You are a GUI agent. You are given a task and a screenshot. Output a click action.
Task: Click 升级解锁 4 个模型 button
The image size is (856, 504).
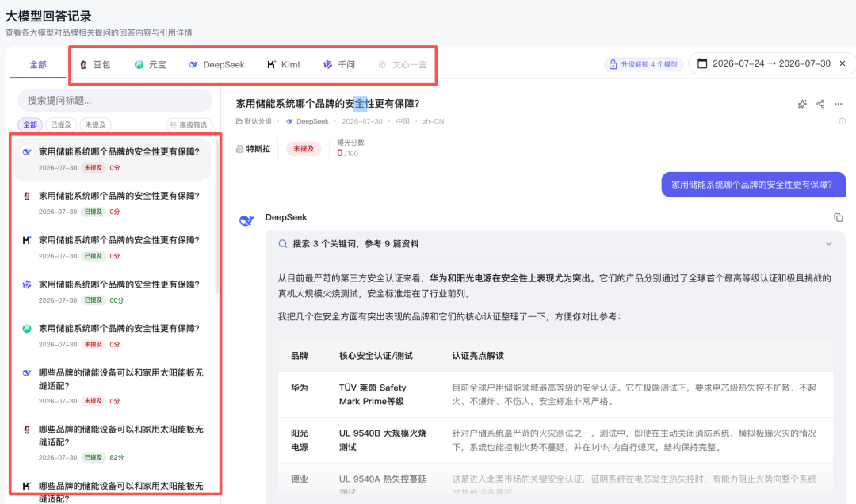click(x=643, y=64)
